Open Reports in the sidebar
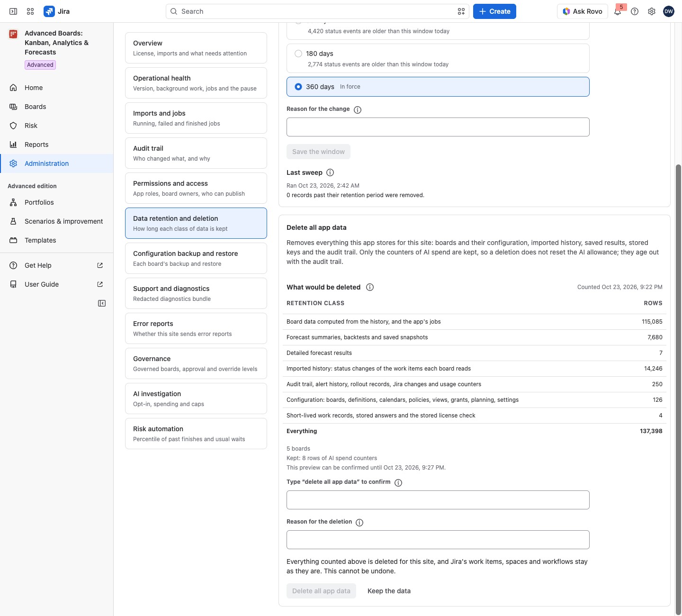Image resolution: width=682 pixels, height=616 pixels. point(57,145)
